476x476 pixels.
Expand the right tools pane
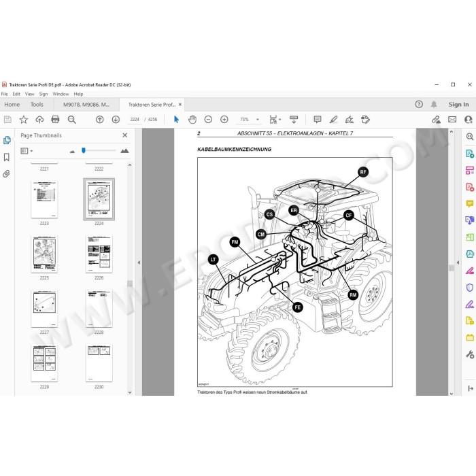click(471, 388)
